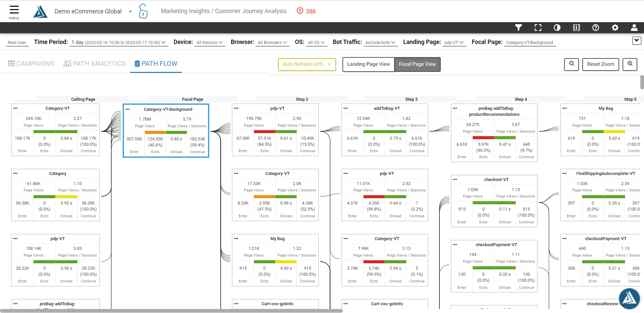Open options menu on FindShippingAutocomplete-VT card
This screenshot has height=313, width=644.
[x=565, y=173]
